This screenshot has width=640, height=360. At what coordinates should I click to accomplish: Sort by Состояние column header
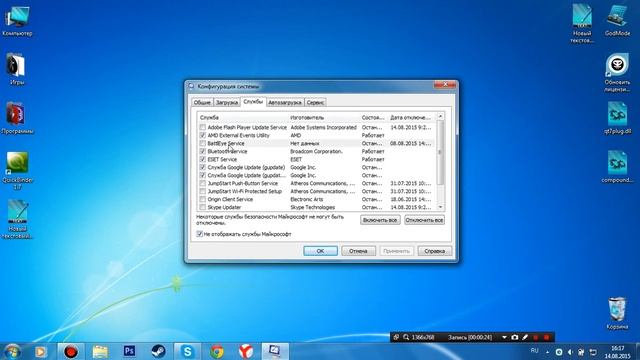(x=373, y=118)
